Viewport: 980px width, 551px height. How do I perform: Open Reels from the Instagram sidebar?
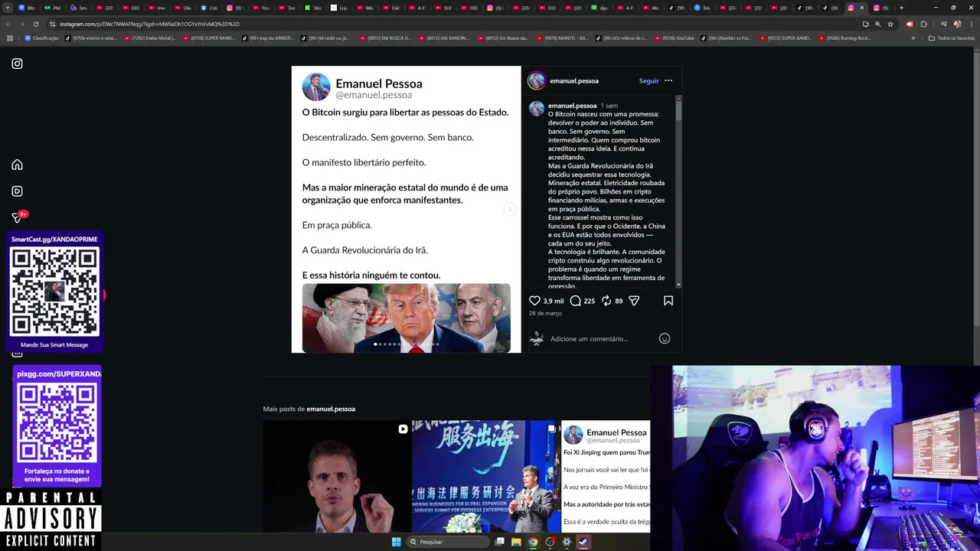(x=17, y=191)
